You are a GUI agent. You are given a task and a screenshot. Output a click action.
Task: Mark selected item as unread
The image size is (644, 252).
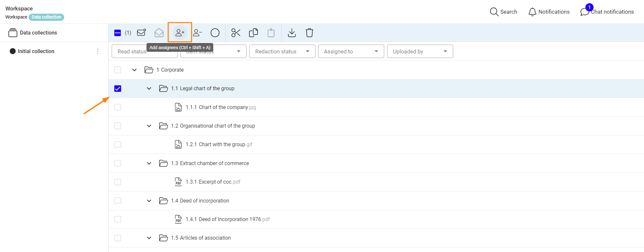tap(141, 33)
